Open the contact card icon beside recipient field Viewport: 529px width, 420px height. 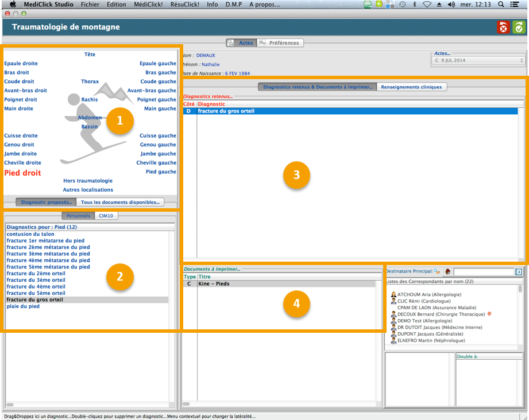pos(518,271)
